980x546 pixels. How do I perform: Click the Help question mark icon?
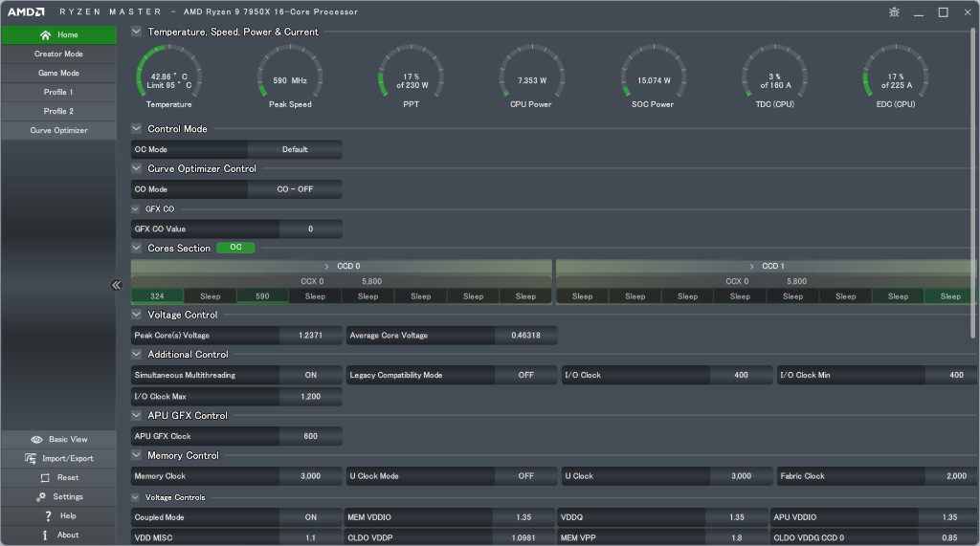pyautogui.click(x=48, y=516)
